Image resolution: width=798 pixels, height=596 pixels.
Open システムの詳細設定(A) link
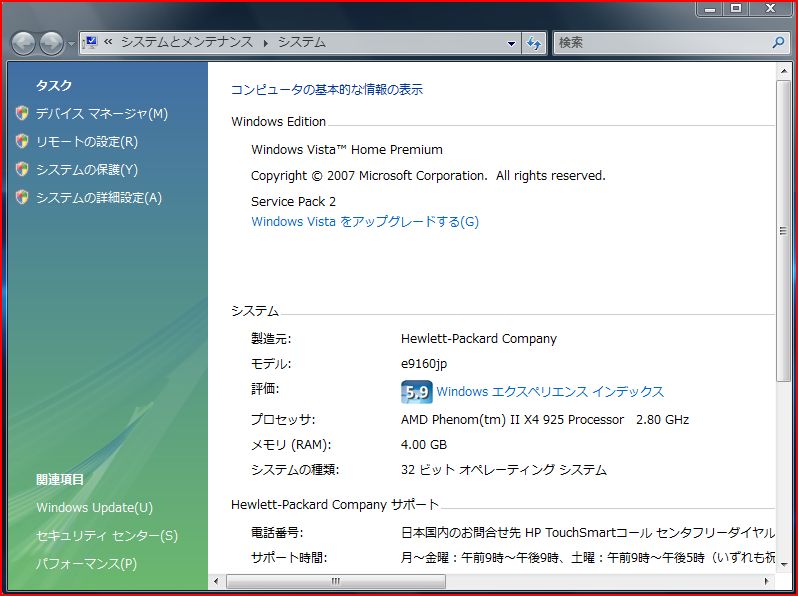click(99, 197)
